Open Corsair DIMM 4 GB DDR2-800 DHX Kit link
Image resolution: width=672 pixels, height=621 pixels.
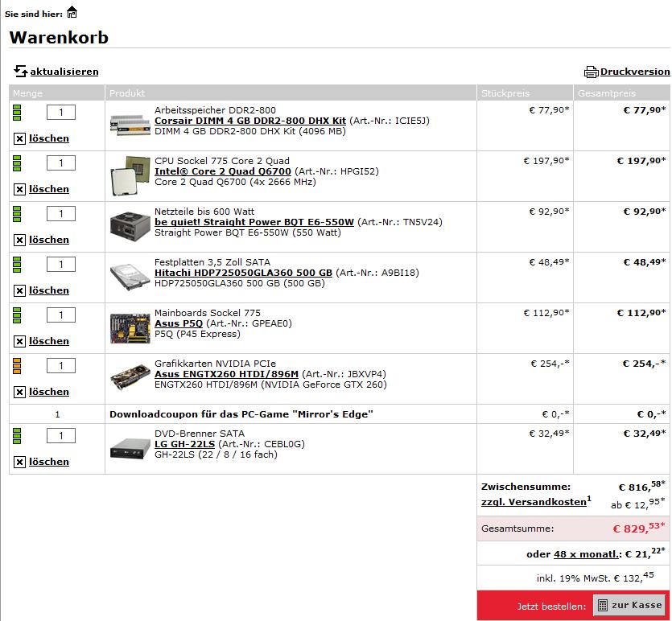[249, 121]
